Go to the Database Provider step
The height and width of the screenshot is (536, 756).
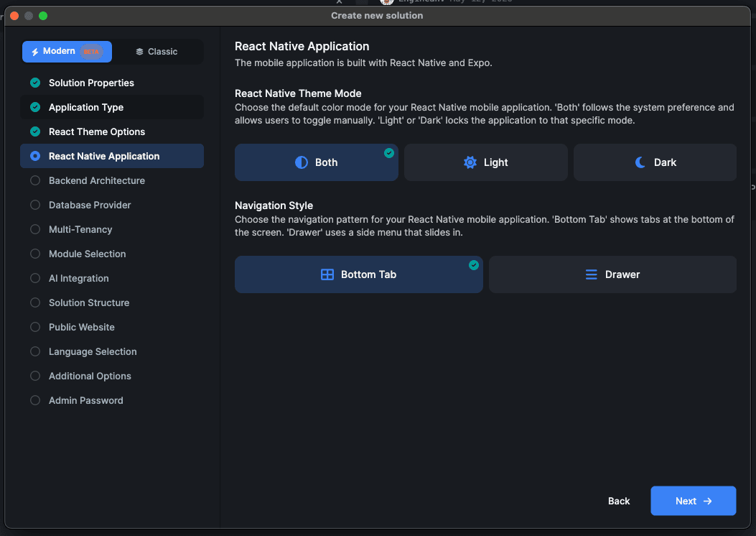(x=112, y=205)
